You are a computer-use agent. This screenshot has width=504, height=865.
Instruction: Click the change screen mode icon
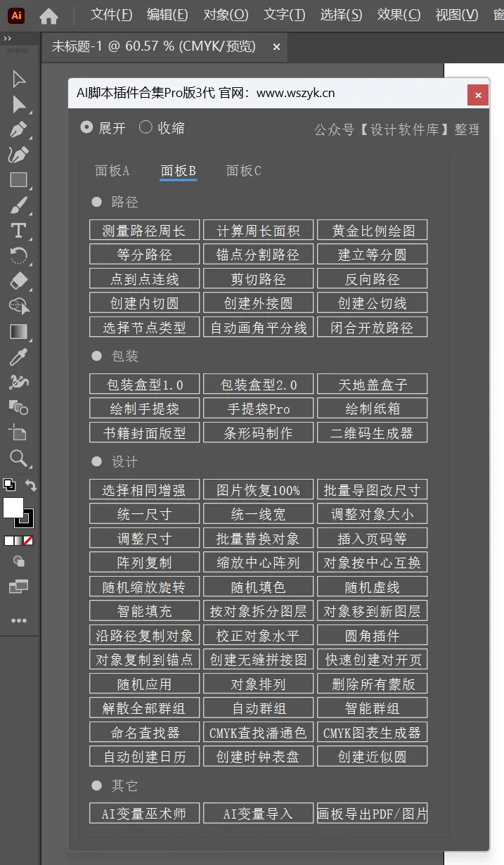click(x=19, y=587)
